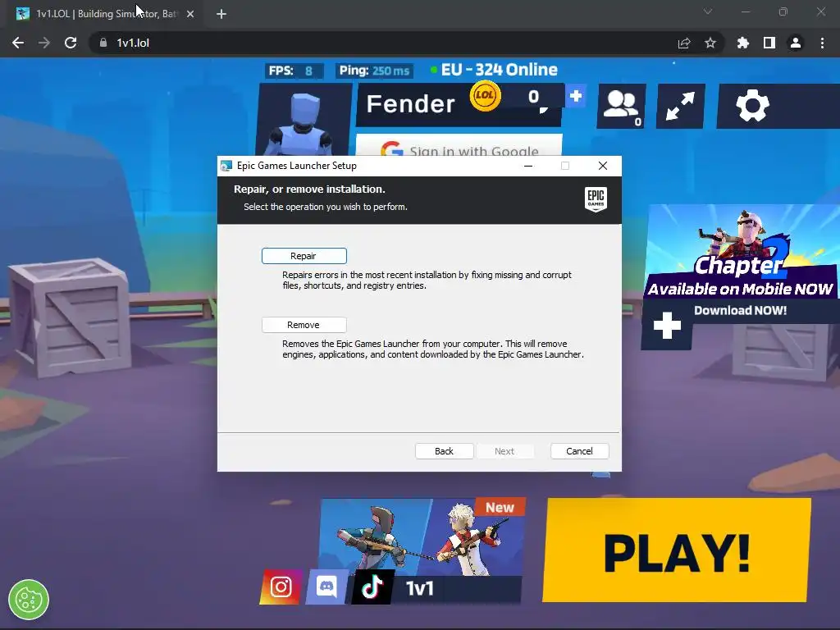Click the New badge on the mode selector
Viewport: 840px width, 630px height.
point(500,507)
